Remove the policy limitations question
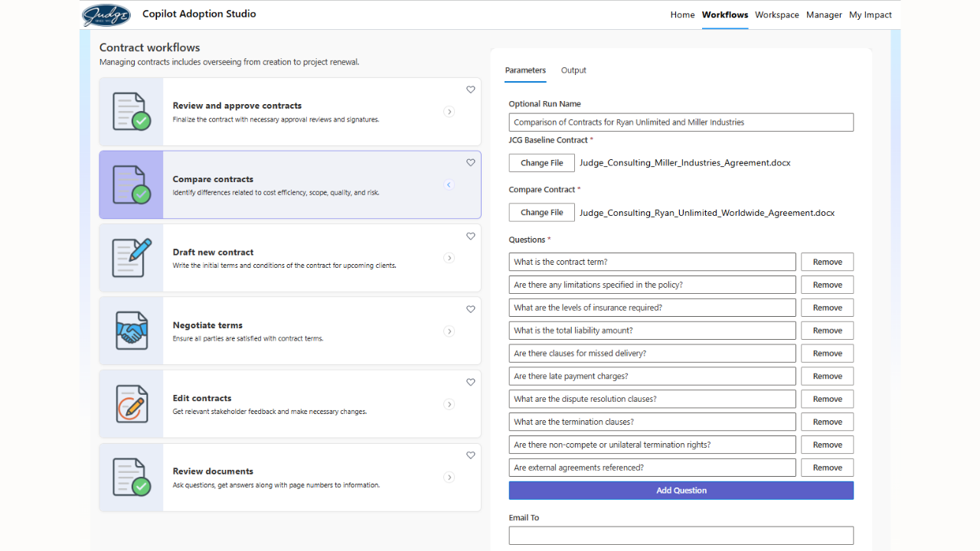This screenshot has width=980, height=551. pyautogui.click(x=828, y=285)
